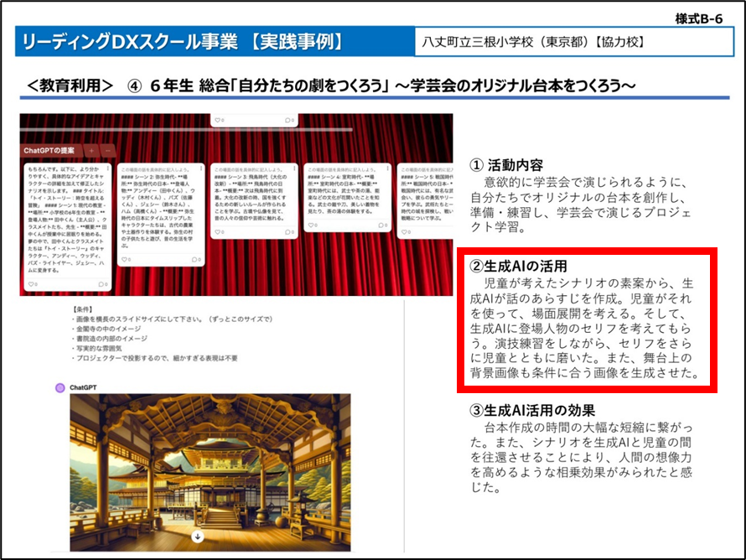746x560 pixels.
Task: Like the シーン 2 弥生時代 card
Action: (x=126, y=259)
